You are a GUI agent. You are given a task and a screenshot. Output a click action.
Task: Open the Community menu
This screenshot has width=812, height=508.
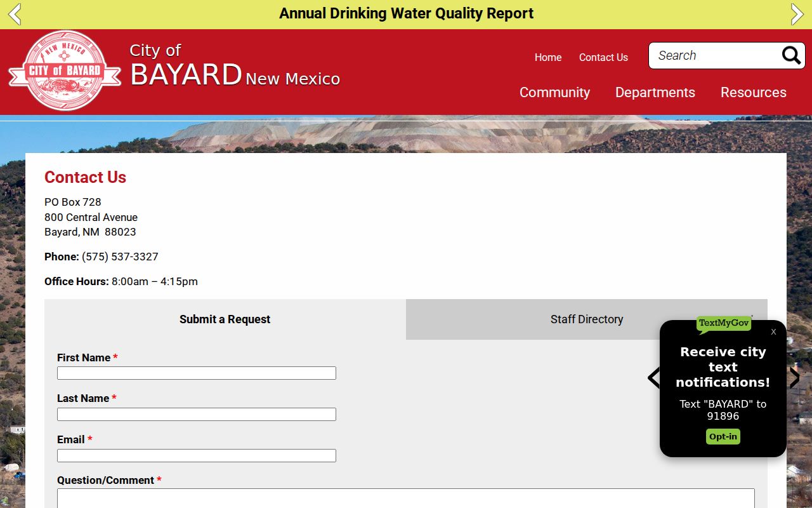pyautogui.click(x=554, y=93)
